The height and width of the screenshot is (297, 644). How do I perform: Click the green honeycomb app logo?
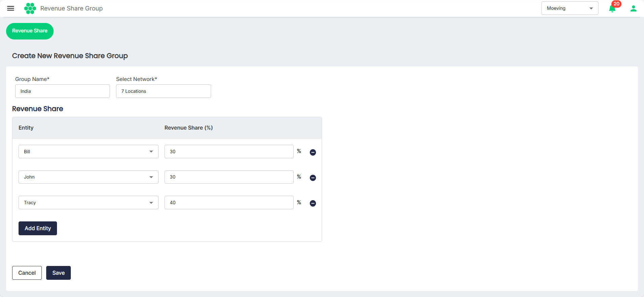click(x=30, y=8)
